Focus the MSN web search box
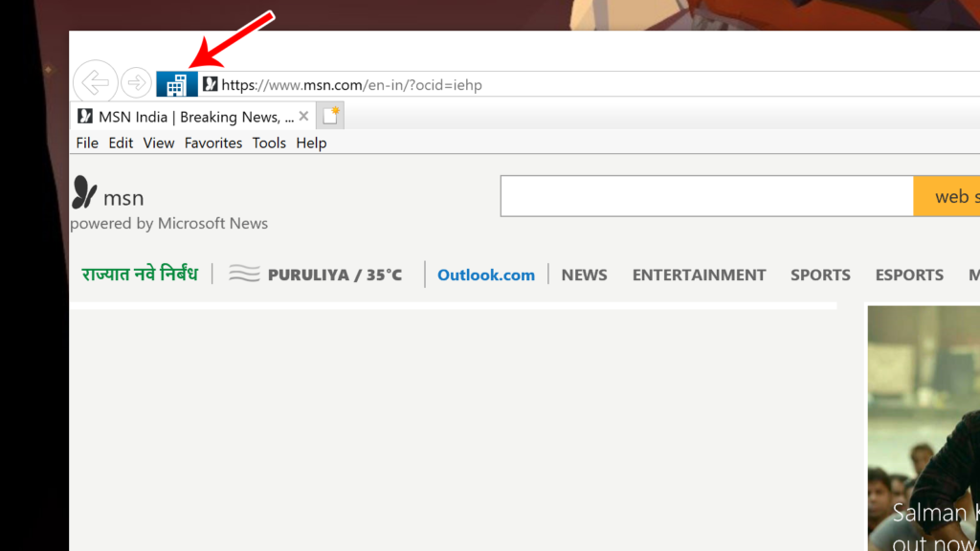This screenshot has height=551, width=980. [x=707, y=196]
